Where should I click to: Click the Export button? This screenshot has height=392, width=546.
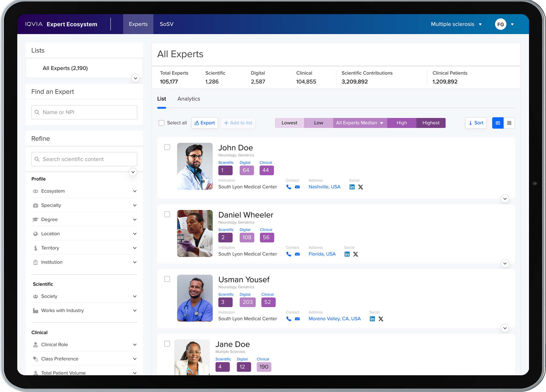pos(205,123)
